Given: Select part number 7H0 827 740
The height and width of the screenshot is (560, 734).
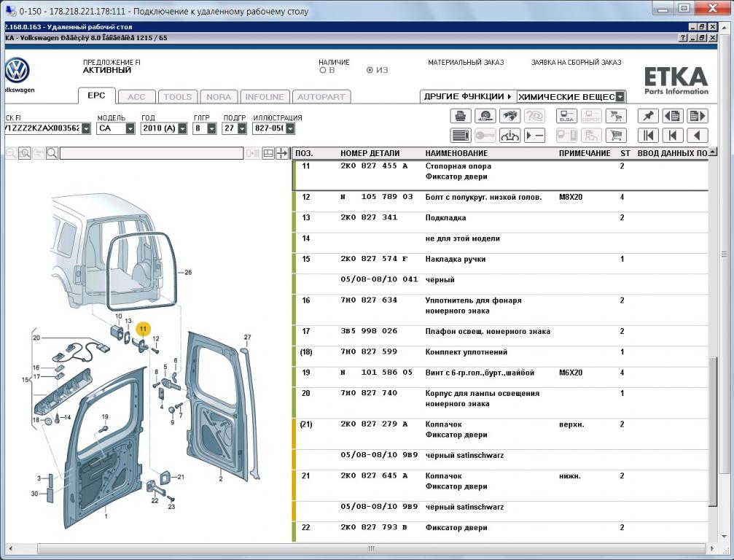Looking at the screenshot, I should [x=369, y=393].
